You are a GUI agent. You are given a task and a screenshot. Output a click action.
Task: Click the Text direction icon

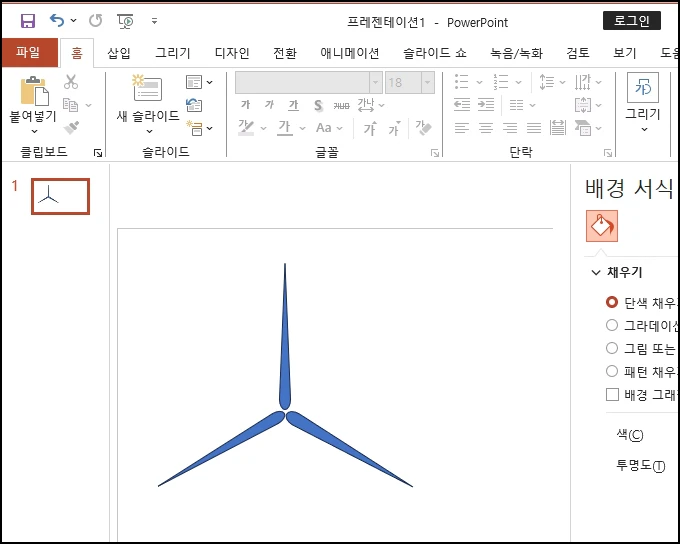583,82
